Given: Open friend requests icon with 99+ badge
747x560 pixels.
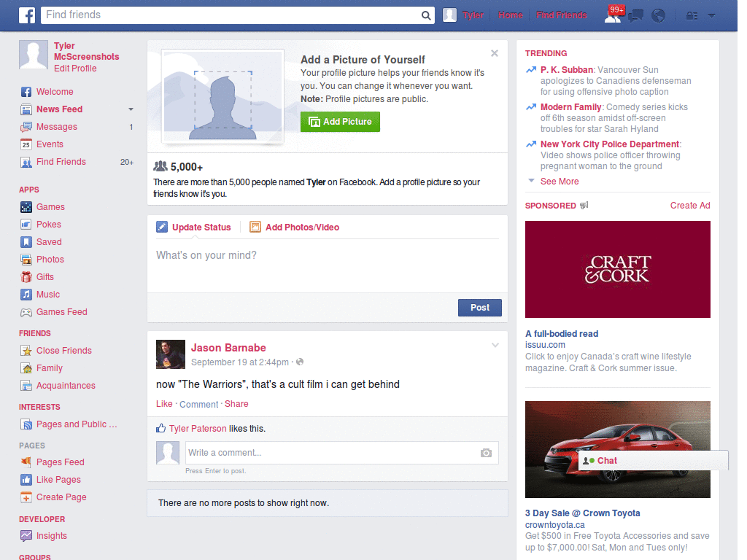Looking at the screenshot, I should pyautogui.click(x=614, y=15).
